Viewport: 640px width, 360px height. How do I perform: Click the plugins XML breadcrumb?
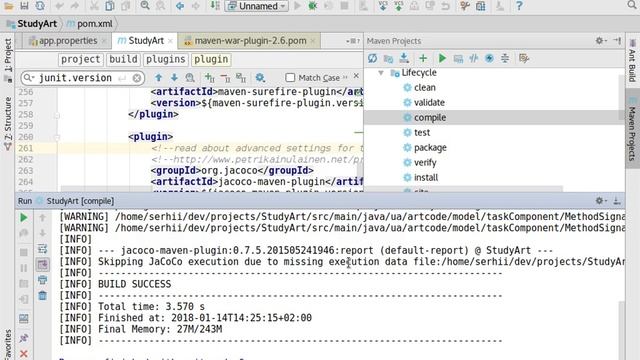click(x=166, y=59)
